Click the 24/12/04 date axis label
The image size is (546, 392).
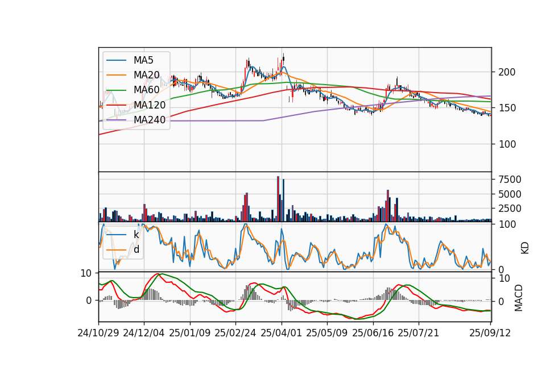(144, 333)
